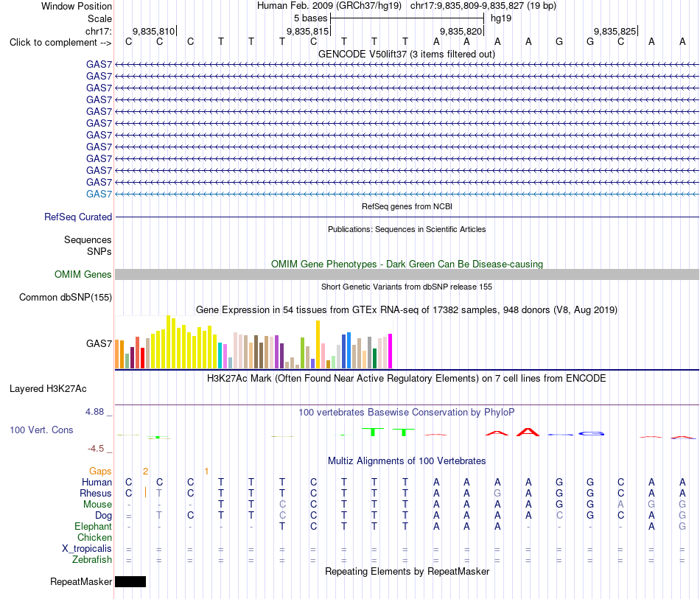Screen dimensions: 700x599
Task: Click the Mouse species label
Action: (97, 505)
